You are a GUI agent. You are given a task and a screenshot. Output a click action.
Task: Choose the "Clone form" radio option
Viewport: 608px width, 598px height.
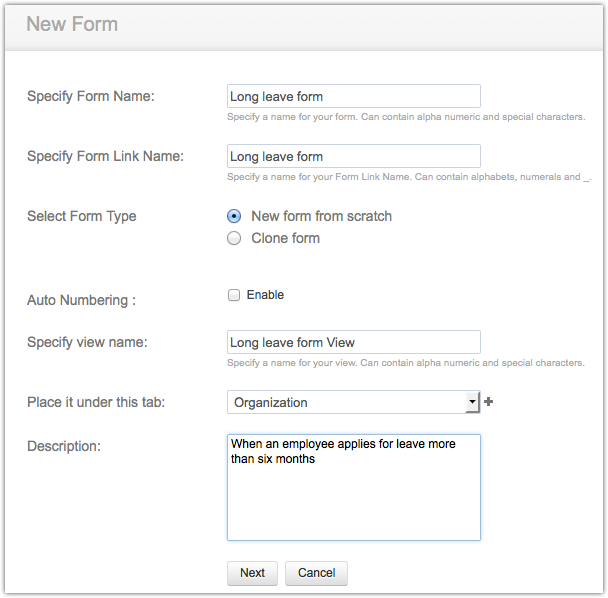(234, 238)
